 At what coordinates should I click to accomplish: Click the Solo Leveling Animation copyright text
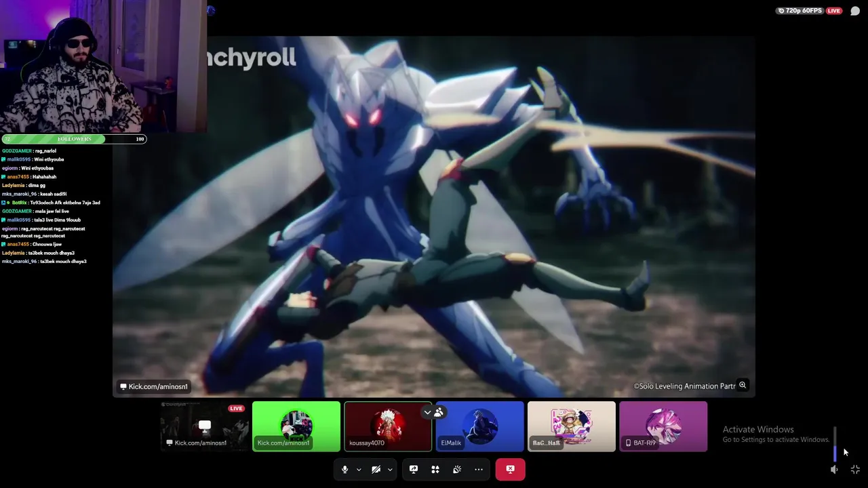(685, 386)
